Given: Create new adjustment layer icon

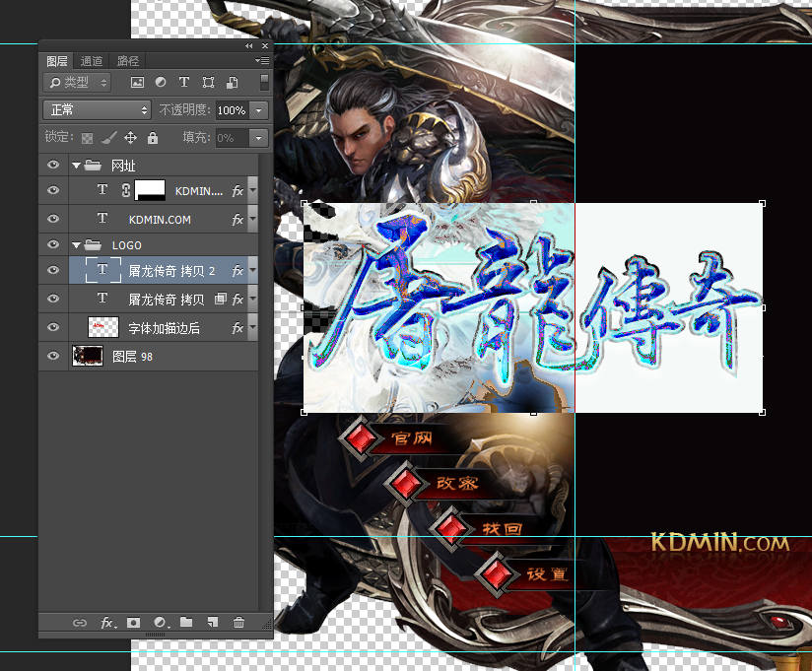Looking at the screenshot, I should [161, 623].
